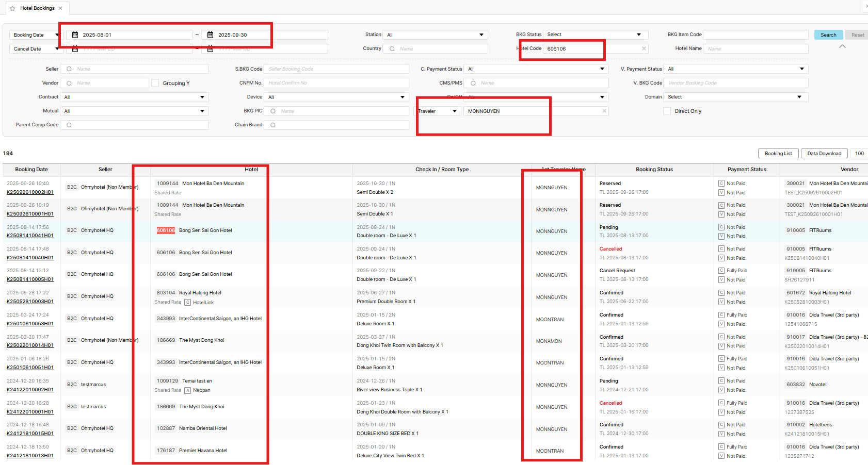Open calendar for booking start date 2025-08-01
The image size is (868, 465).
point(75,35)
